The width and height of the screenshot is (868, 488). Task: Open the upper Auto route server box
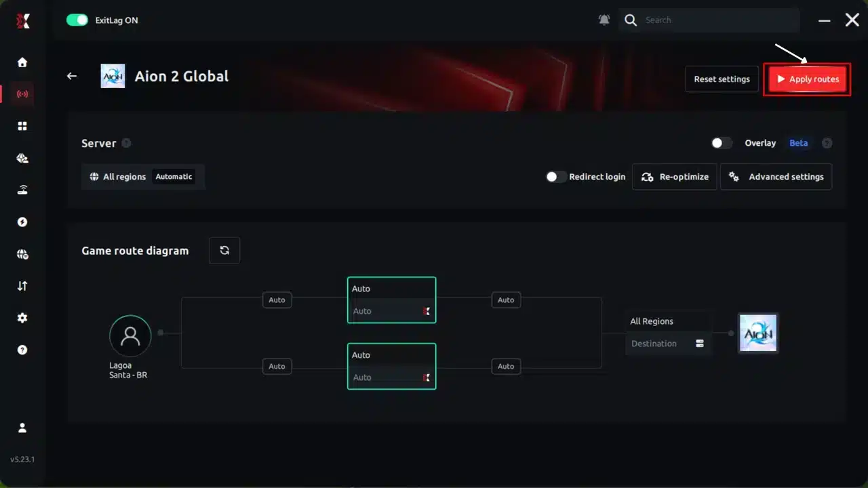(x=391, y=300)
